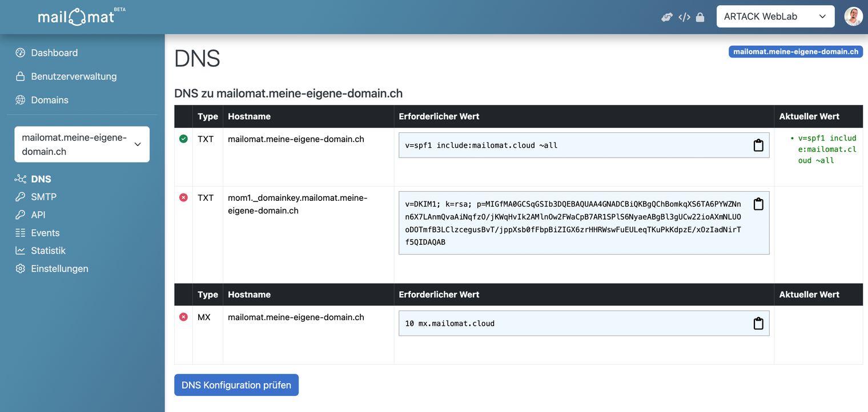Open the user avatar profile picture
This screenshot has height=412, width=868.
[x=853, y=17]
